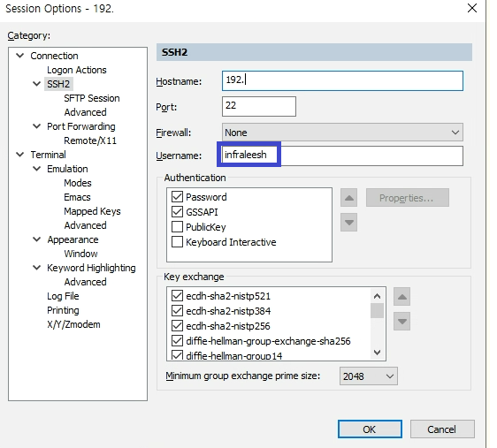
Task: Click the OK button
Action: pos(370,429)
